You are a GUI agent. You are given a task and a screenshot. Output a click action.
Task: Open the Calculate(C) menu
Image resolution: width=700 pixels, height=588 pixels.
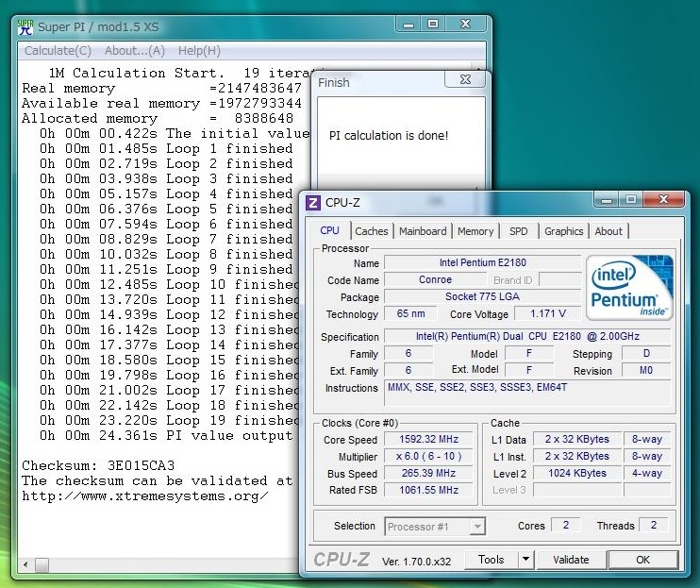(58, 51)
